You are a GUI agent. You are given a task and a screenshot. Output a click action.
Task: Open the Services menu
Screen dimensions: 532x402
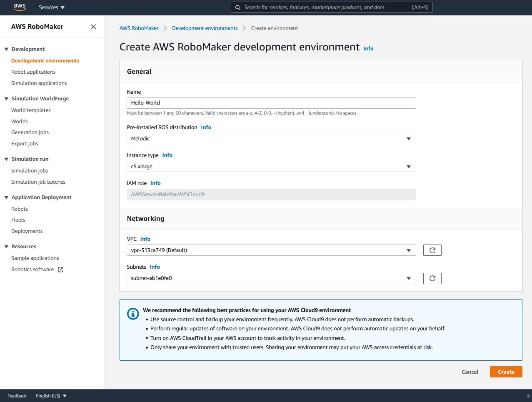pos(52,7)
